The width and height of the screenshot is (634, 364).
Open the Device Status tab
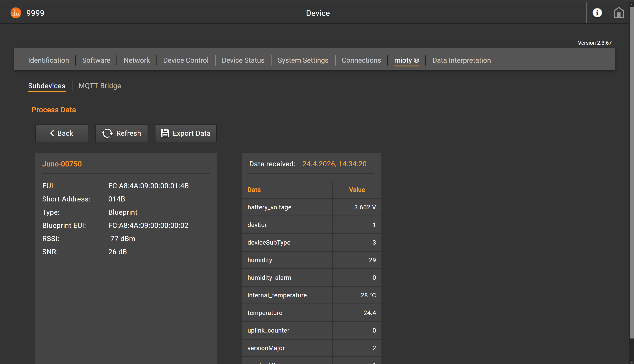(243, 60)
